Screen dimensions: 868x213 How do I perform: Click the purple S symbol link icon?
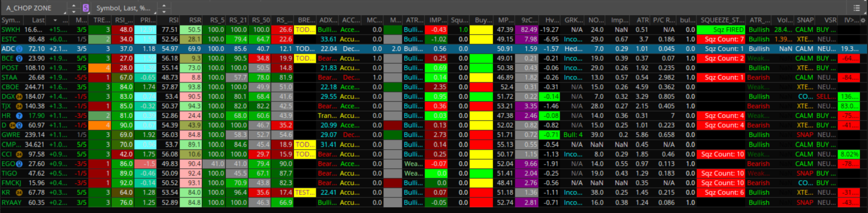click(86, 8)
